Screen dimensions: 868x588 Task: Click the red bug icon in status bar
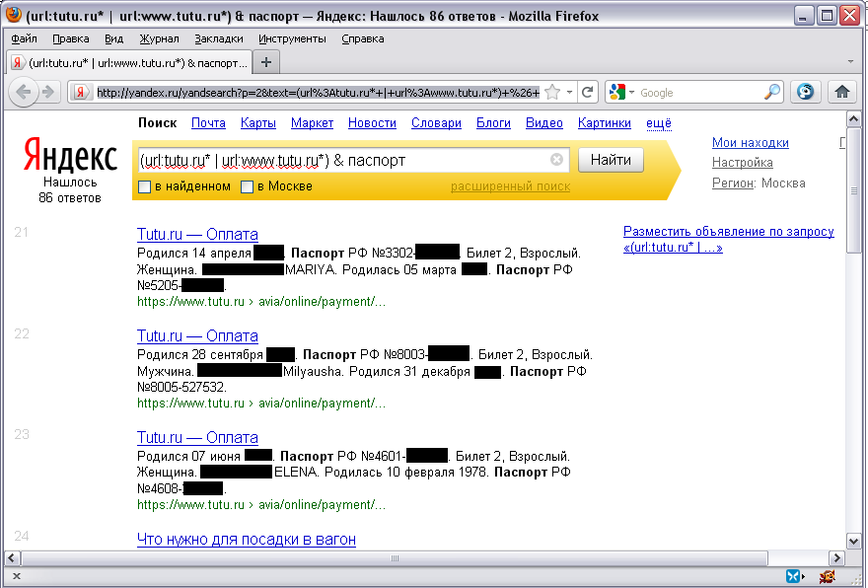(x=827, y=576)
